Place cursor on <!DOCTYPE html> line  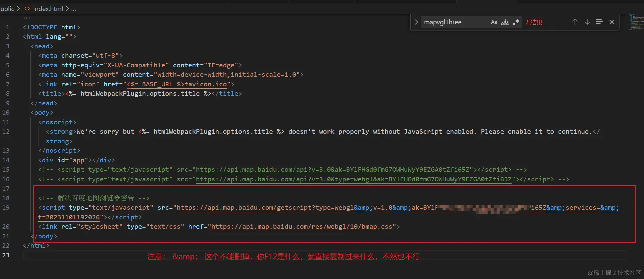[x=51, y=27]
